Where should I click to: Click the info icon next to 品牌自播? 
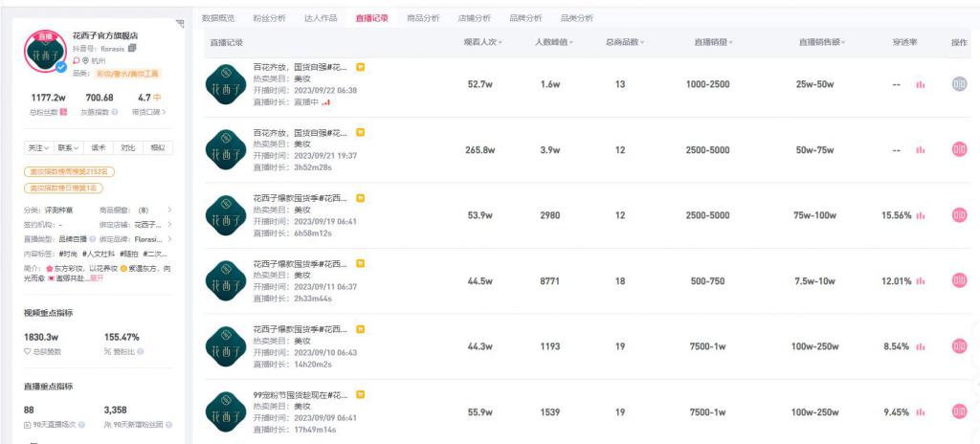pyautogui.click(x=93, y=239)
